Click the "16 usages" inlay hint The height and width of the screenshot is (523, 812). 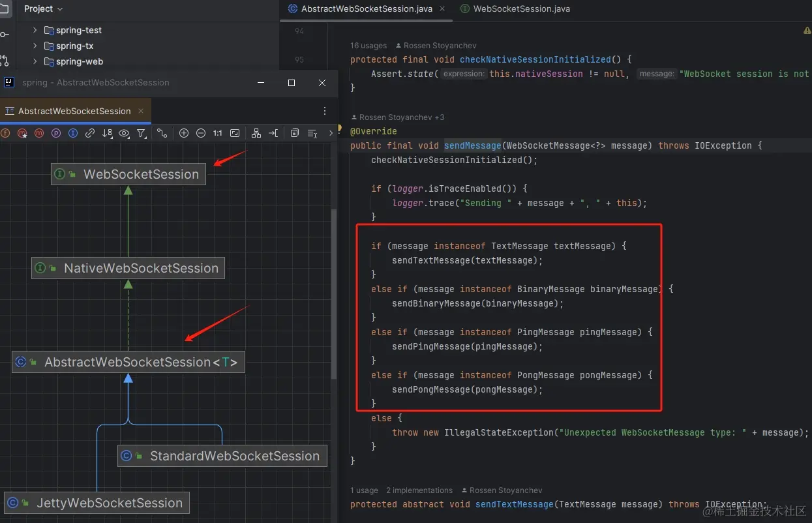point(368,46)
